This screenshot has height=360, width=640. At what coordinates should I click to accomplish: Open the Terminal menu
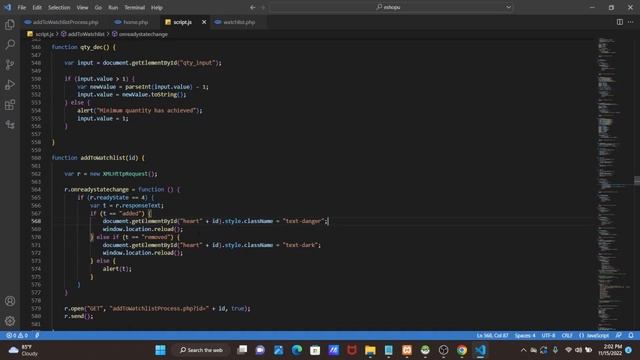(135, 7)
